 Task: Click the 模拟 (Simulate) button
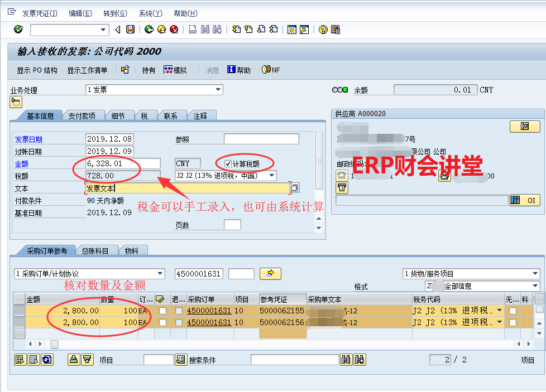(x=175, y=70)
